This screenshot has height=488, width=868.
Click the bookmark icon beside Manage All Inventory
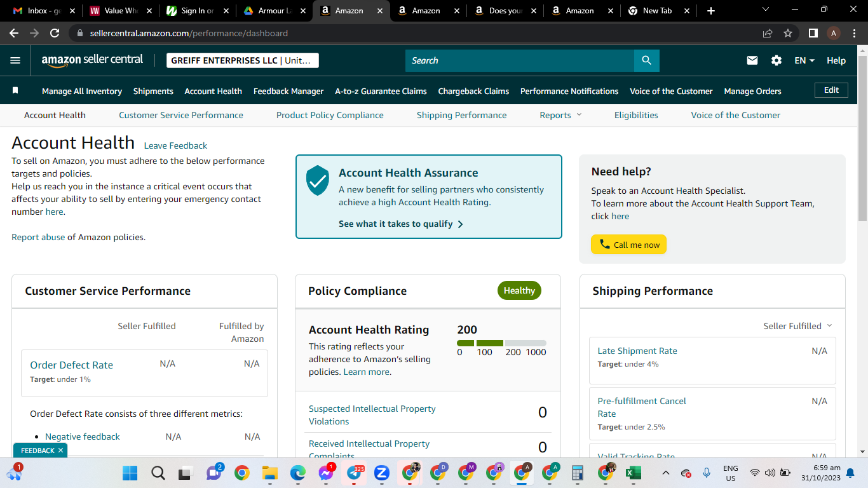click(15, 91)
